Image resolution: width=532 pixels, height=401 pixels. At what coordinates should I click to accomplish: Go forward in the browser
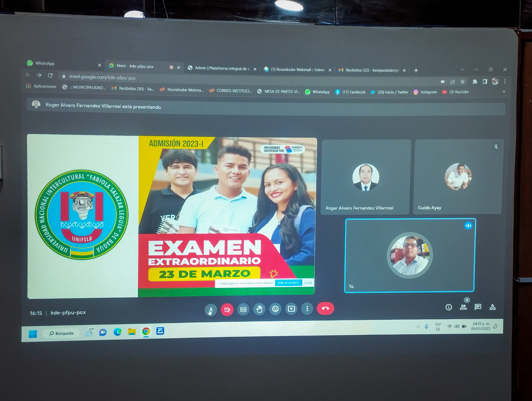[39, 75]
